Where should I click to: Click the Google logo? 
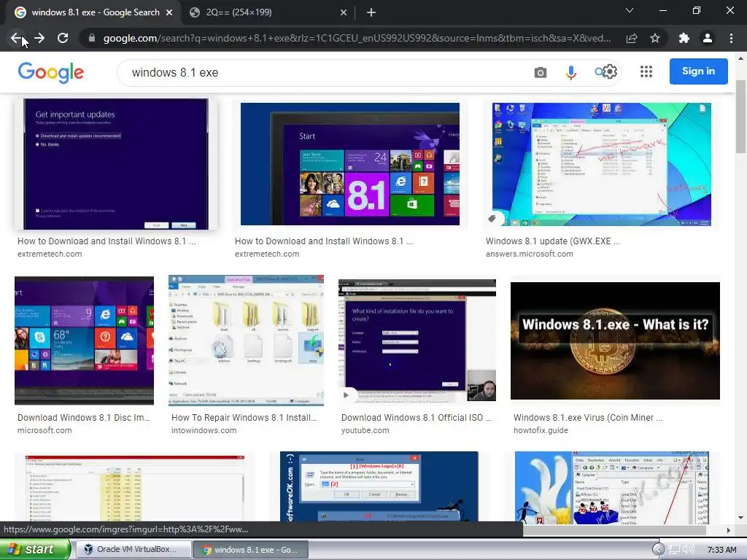tap(51, 72)
